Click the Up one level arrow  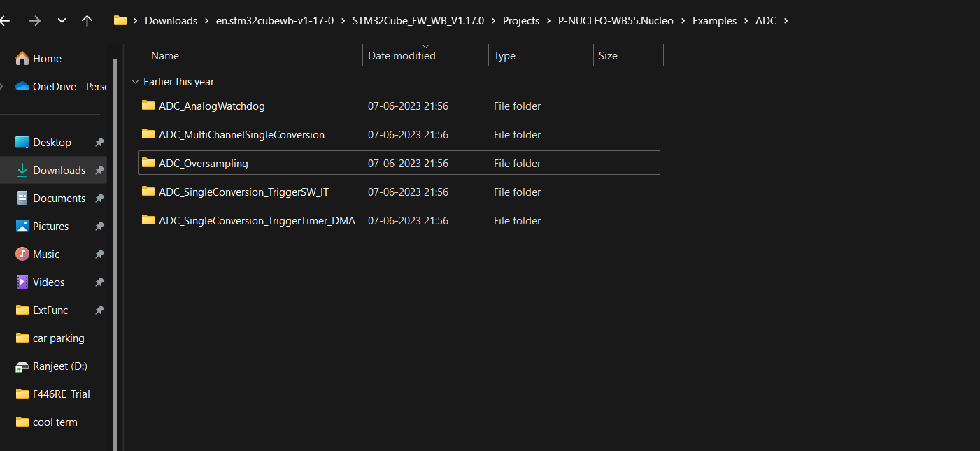tap(87, 21)
